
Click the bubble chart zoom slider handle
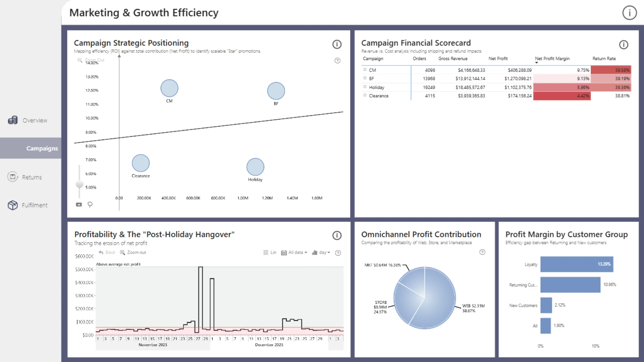tap(79, 184)
